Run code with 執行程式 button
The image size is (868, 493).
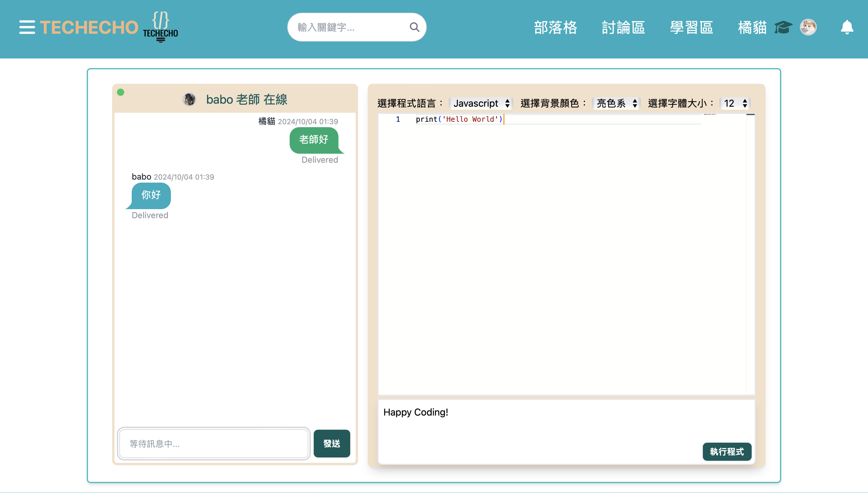(727, 451)
